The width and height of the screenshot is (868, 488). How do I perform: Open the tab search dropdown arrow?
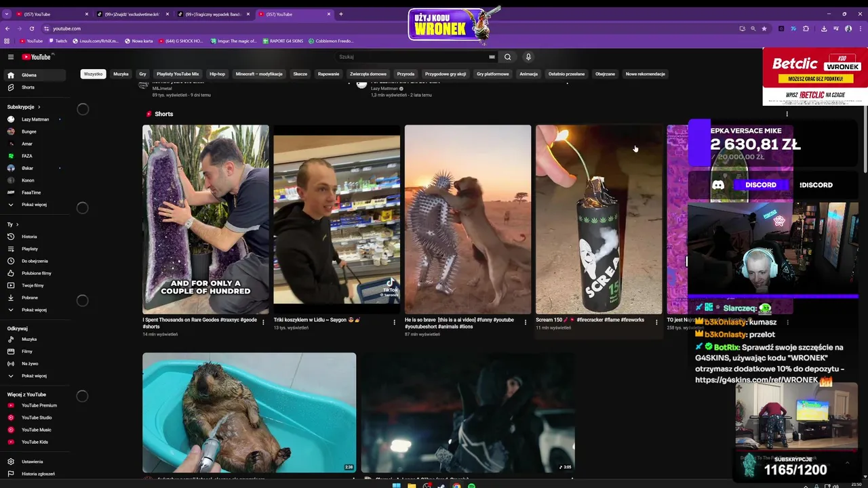click(x=7, y=14)
